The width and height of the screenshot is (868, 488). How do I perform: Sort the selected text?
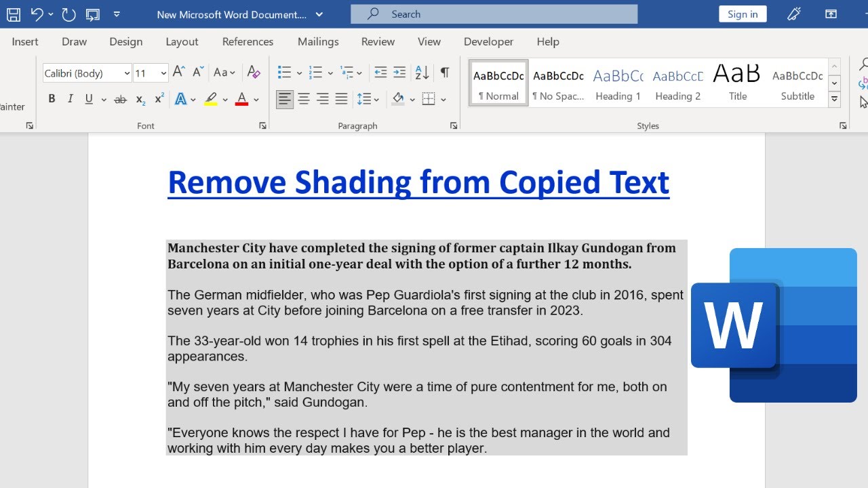pos(422,72)
